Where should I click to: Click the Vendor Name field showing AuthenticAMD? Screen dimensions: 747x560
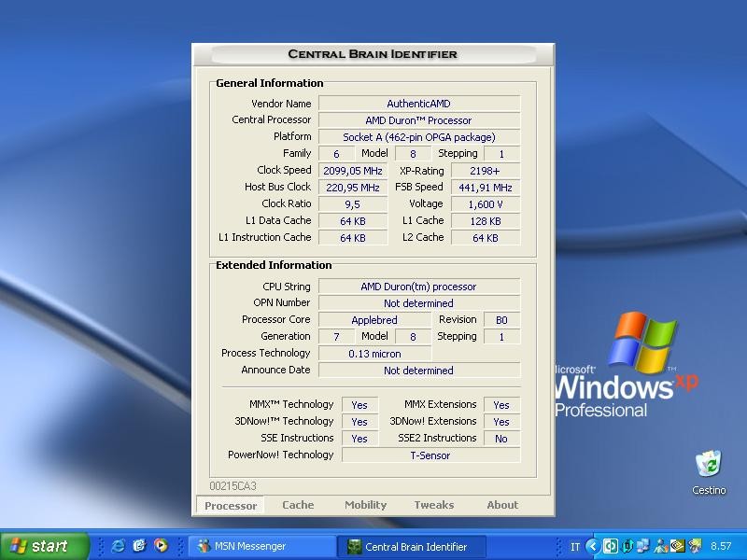tap(419, 104)
